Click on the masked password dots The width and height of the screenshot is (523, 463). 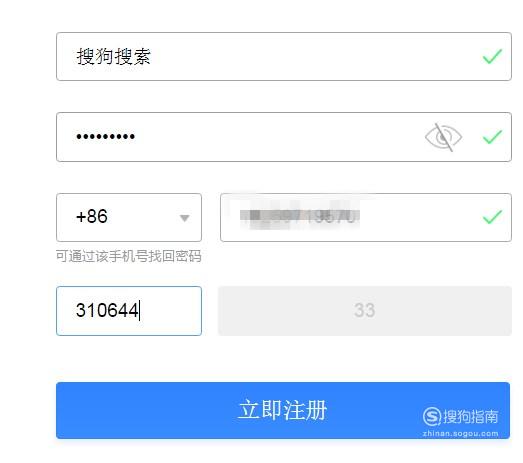point(105,136)
